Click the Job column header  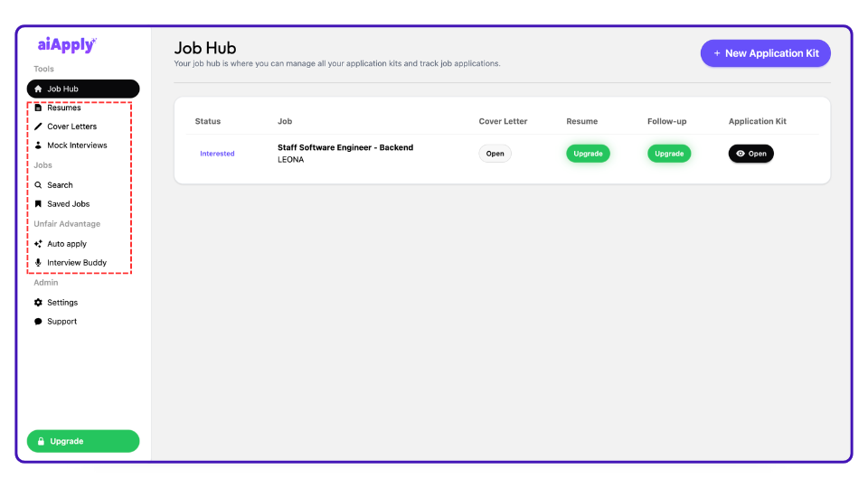(x=285, y=121)
